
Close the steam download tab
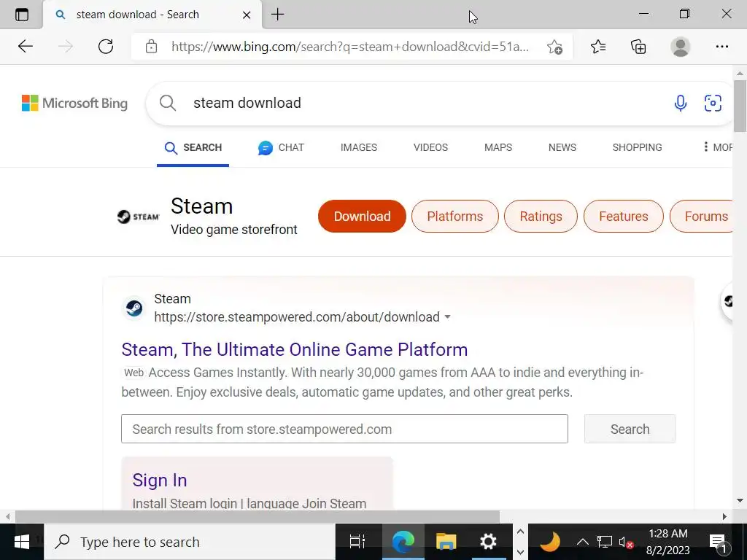tap(247, 15)
